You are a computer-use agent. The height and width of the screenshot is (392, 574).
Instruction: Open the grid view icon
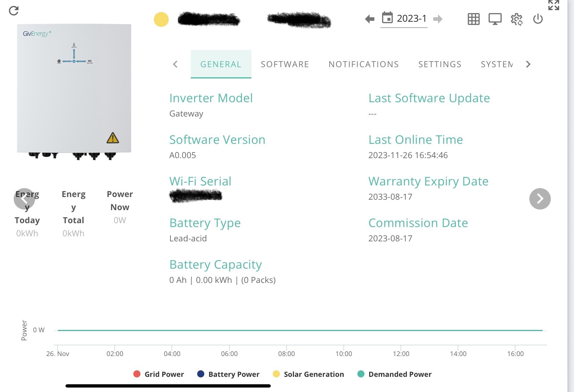[x=473, y=19]
